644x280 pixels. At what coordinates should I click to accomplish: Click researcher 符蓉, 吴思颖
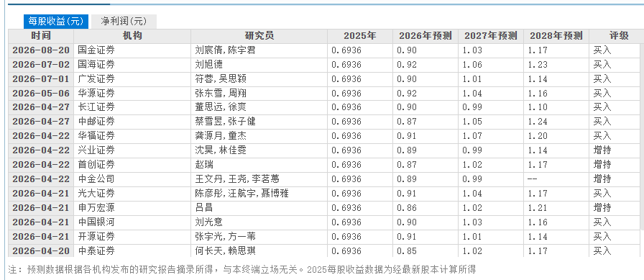point(221,79)
